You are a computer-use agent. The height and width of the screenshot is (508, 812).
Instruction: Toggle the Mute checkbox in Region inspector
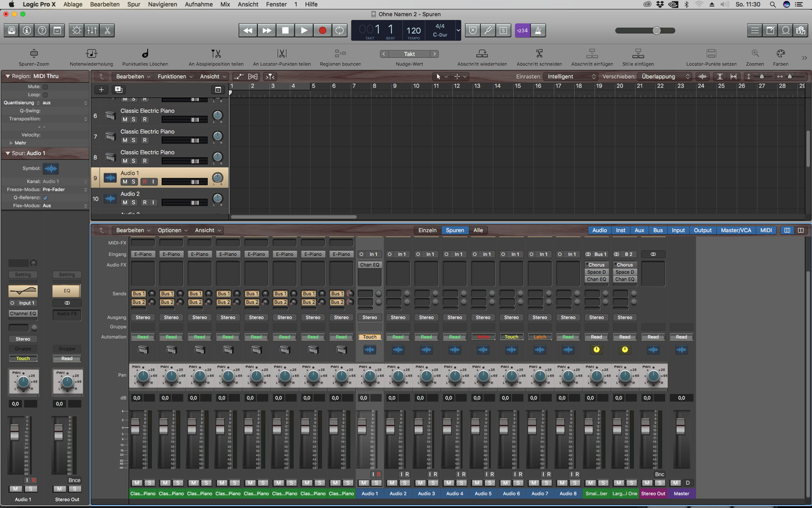[45, 86]
